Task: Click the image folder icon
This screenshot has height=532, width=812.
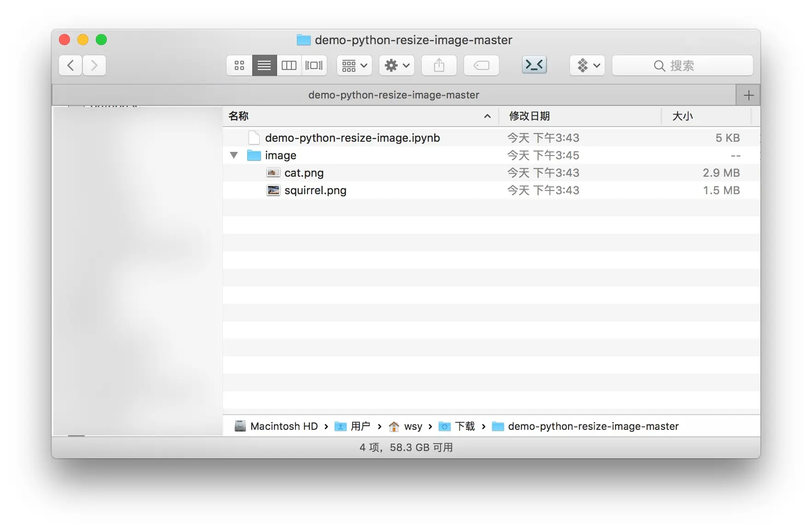Action: coord(254,155)
